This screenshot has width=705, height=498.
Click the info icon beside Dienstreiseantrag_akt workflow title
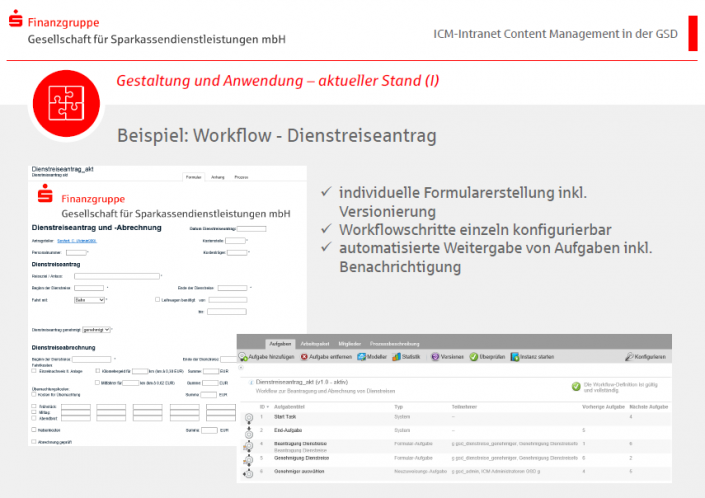click(x=251, y=382)
